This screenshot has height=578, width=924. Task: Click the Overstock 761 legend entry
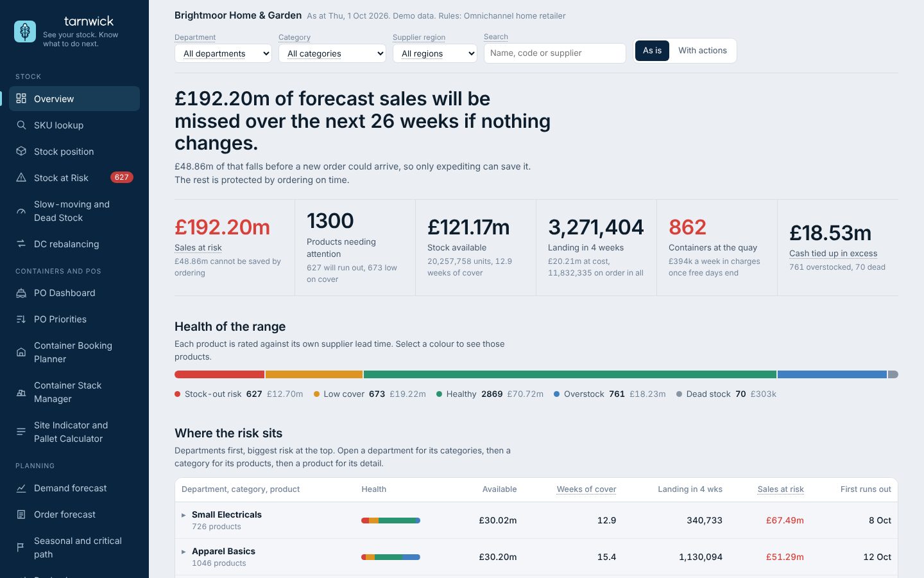pos(610,394)
